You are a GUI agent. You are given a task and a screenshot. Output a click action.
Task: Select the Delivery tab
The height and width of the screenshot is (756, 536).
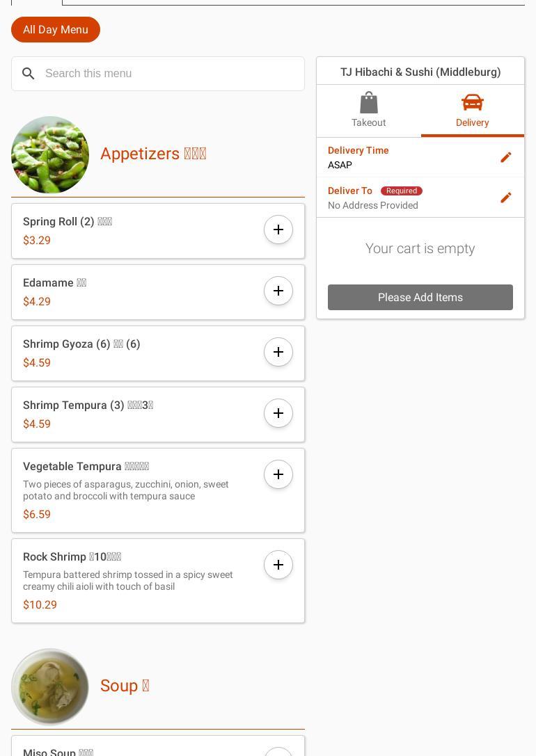click(x=472, y=111)
